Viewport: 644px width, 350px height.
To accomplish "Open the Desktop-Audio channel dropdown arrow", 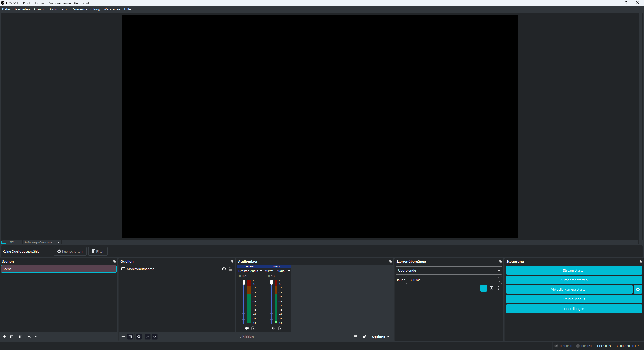I will 261,271.
